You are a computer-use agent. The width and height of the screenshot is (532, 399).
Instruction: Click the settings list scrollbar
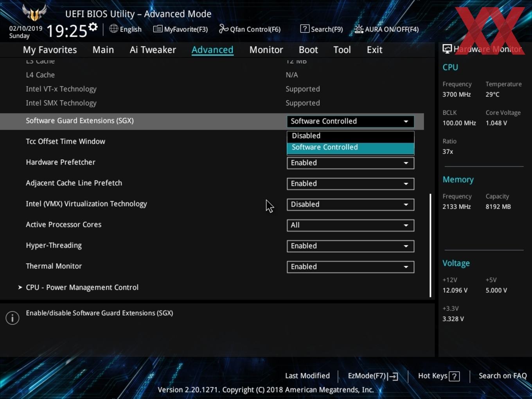click(430, 245)
